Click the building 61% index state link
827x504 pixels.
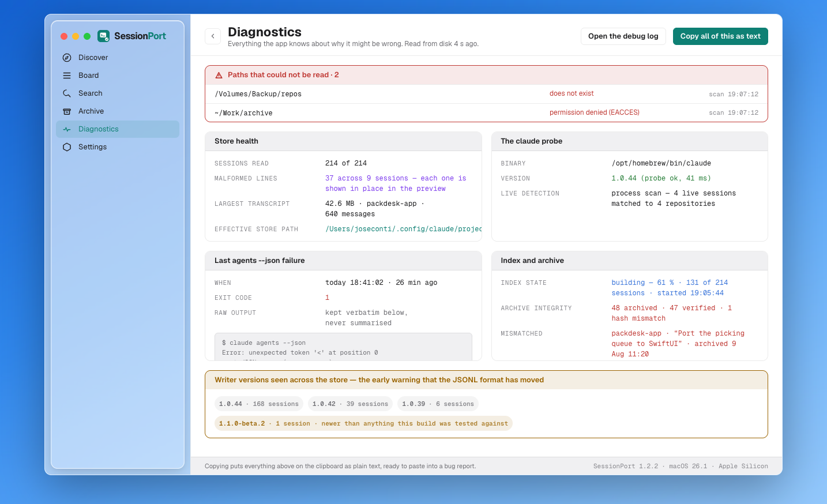pos(670,288)
